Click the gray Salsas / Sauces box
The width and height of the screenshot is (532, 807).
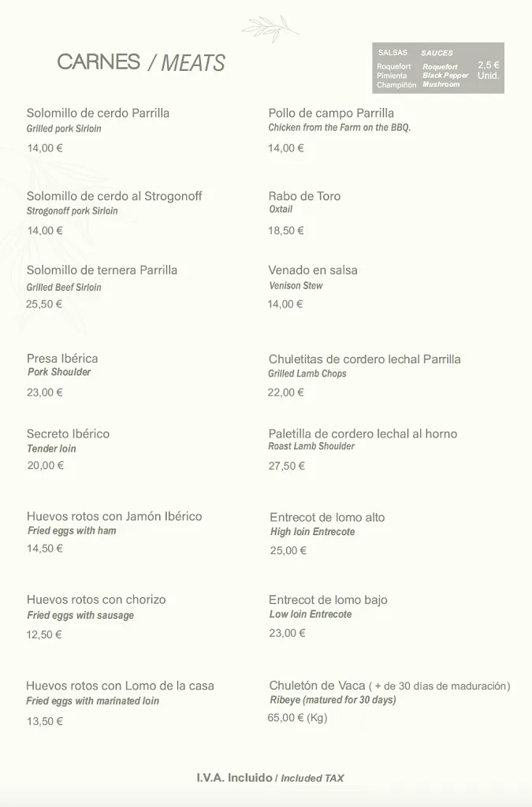tap(437, 69)
